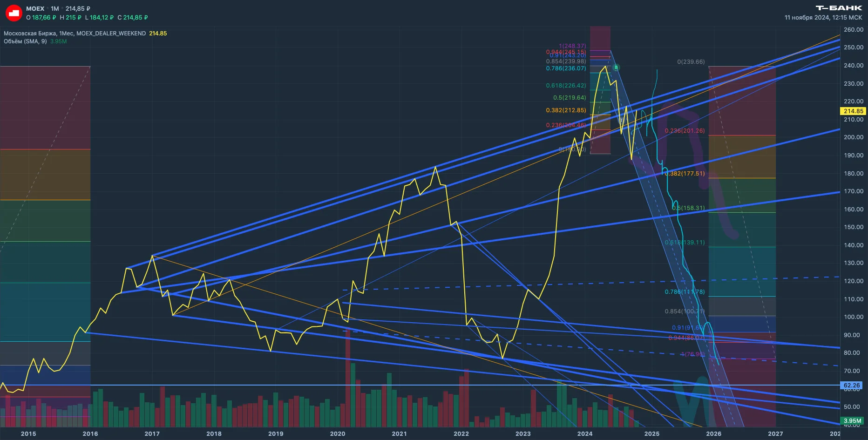Select the 0.786(111.78) Fibonacci label

click(685, 291)
